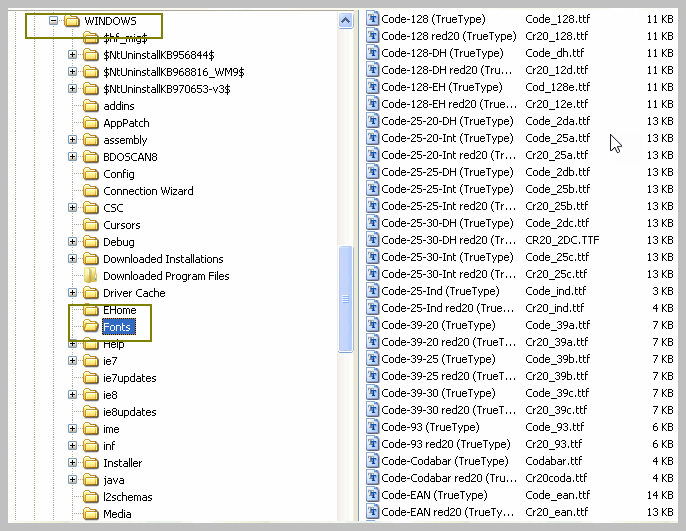686x531 pixels.
Task: Click the Code-128 (TrueType) font file icon
Action: point(373,19)
